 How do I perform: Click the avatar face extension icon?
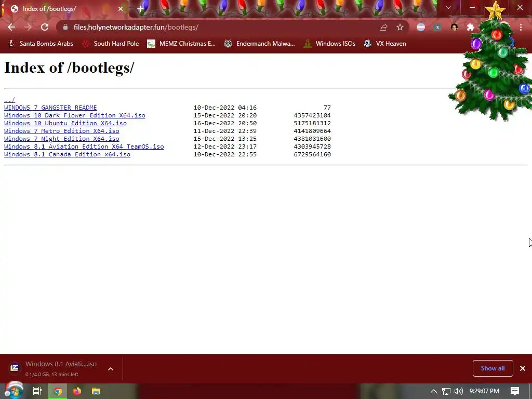click(x=454, y=28)
